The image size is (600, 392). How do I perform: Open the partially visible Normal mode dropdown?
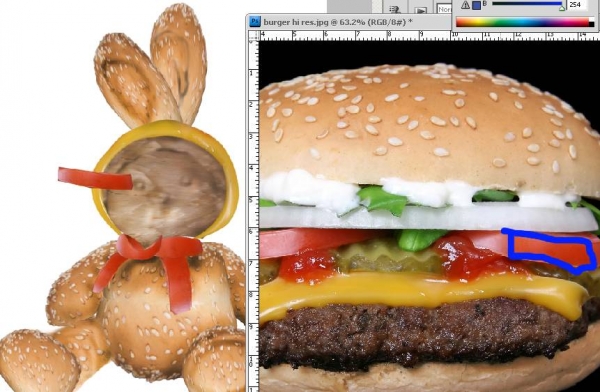(444, 9)
